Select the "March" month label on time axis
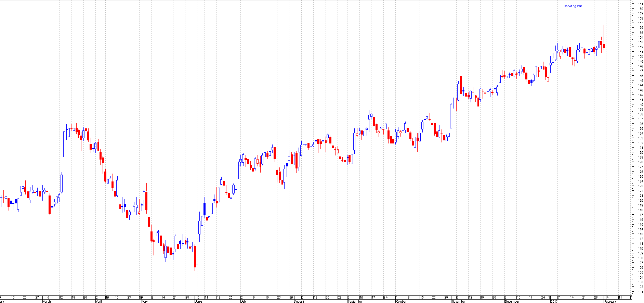The height and width of the screenshot is (303, 644). coord(47,301)
